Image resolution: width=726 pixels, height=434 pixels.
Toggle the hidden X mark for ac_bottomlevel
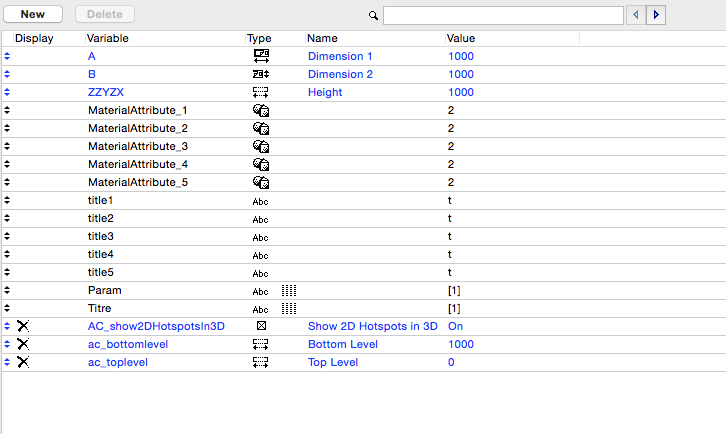tap(23, 344)
